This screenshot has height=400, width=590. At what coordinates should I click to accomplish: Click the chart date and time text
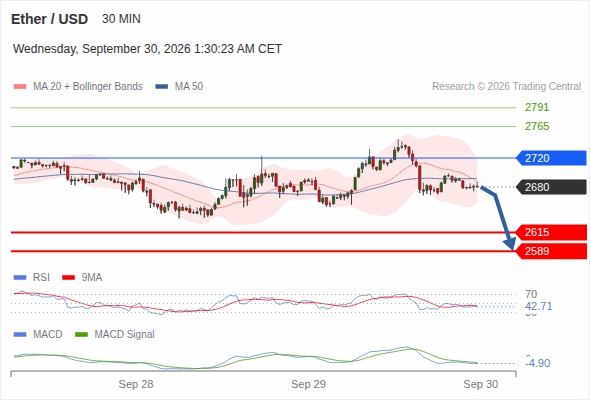147,49
